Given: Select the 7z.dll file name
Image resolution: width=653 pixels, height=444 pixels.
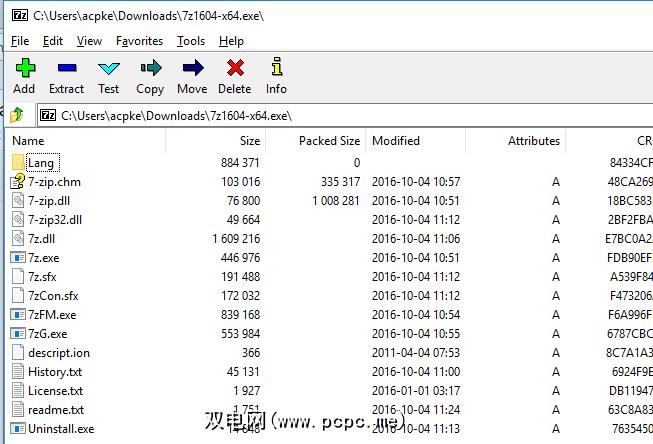Looking at the screenshot, I should (42, 239).
